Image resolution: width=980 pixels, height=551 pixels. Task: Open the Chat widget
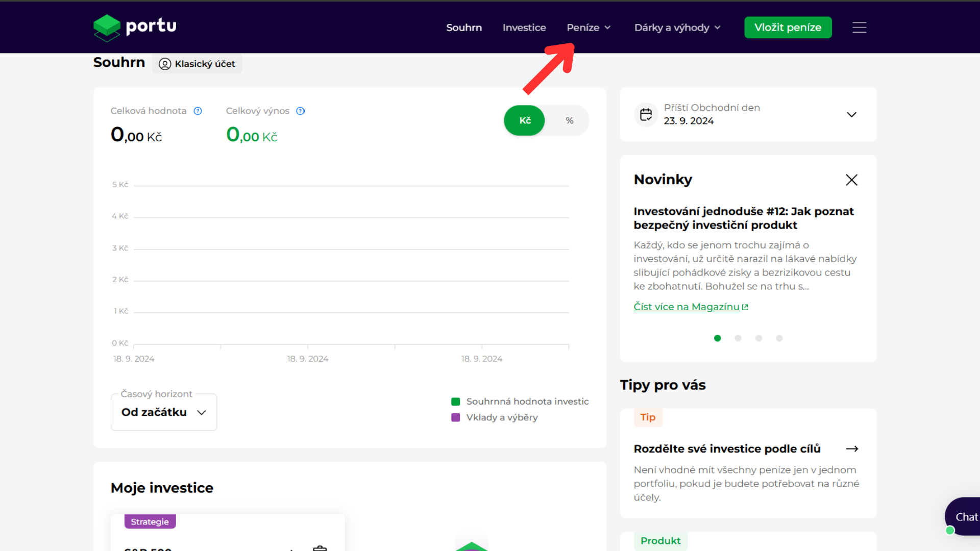tap(965, 517)
